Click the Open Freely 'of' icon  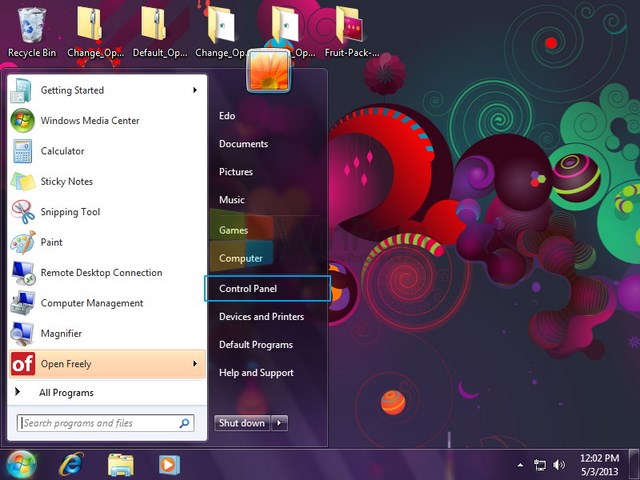pos(22,364)
